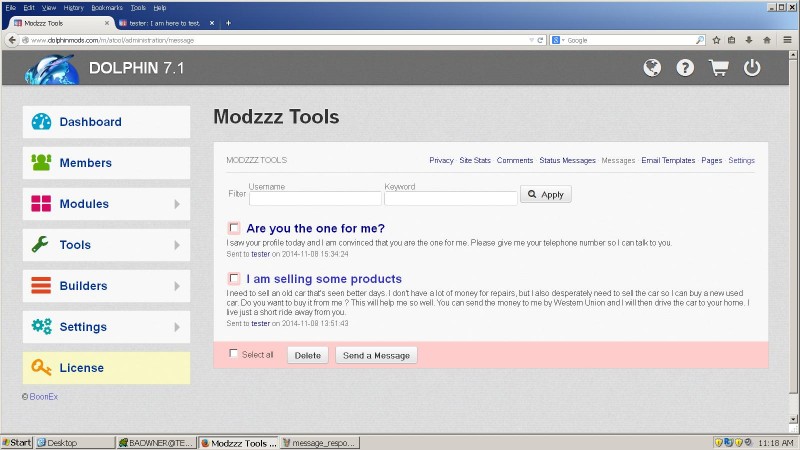Click the Send a Message button
This screenshot has width=800, height=450.
tap(376, 355)
